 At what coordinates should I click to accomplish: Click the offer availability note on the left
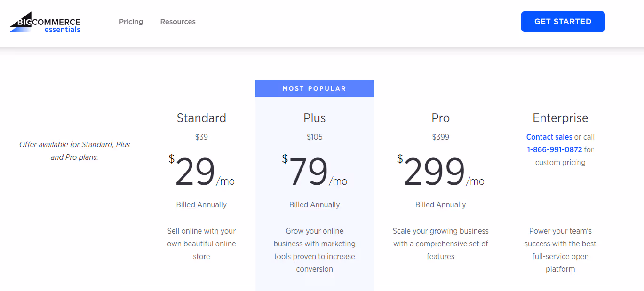point(74,150)
